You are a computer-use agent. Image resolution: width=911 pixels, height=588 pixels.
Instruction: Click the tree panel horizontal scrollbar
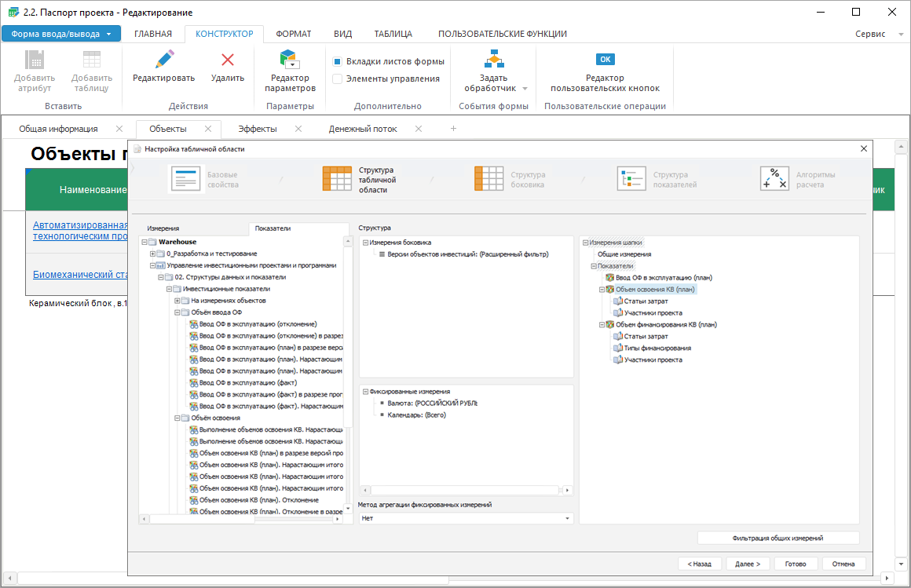coord(203,519)
